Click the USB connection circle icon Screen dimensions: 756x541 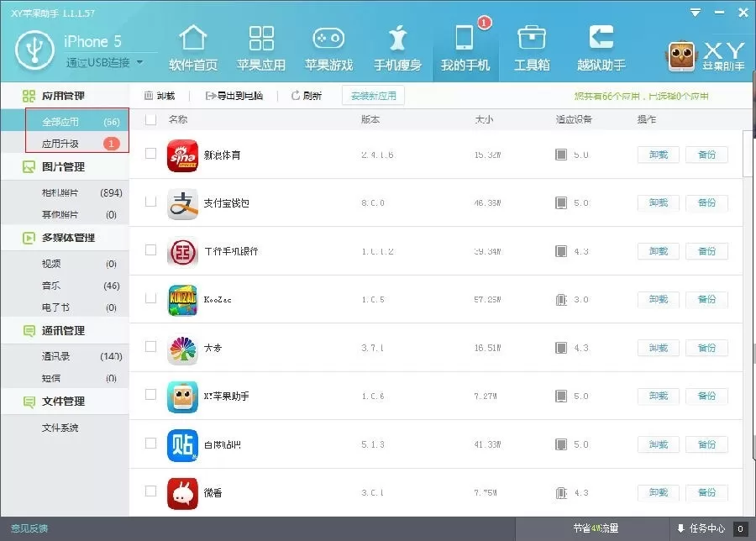[34, 50]
